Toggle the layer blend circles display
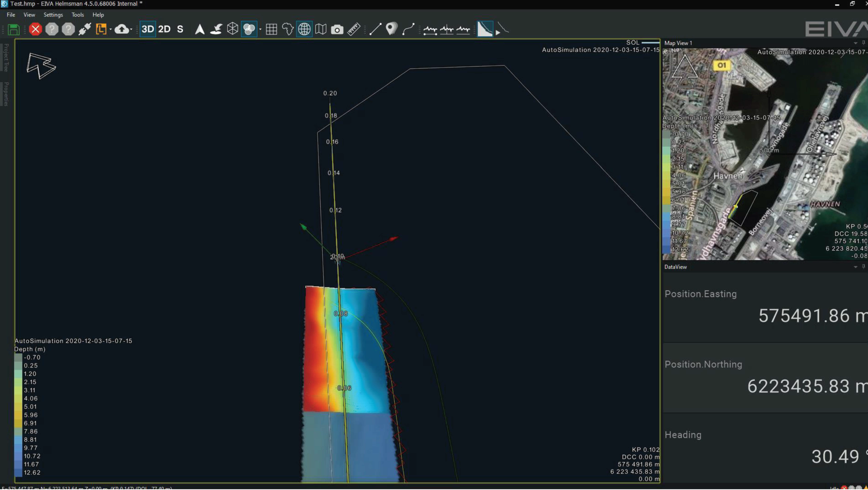This screenshot has height=490, width=868. coord(249,29)
